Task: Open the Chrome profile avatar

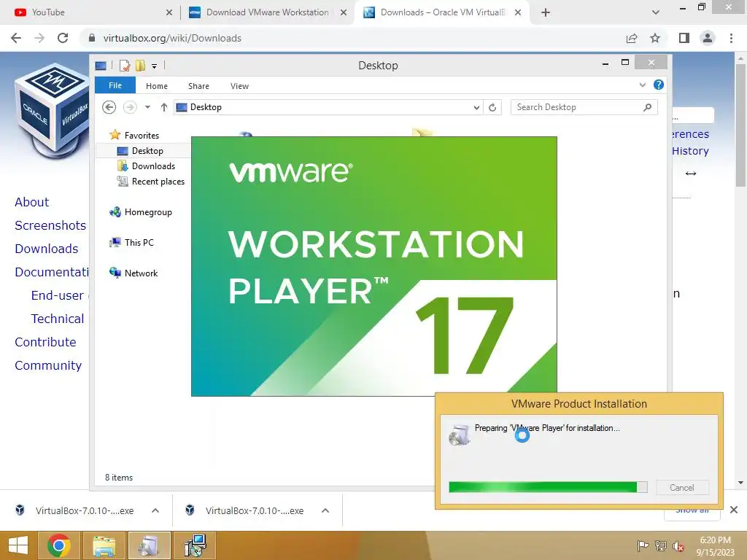Action: coord(708,38)
